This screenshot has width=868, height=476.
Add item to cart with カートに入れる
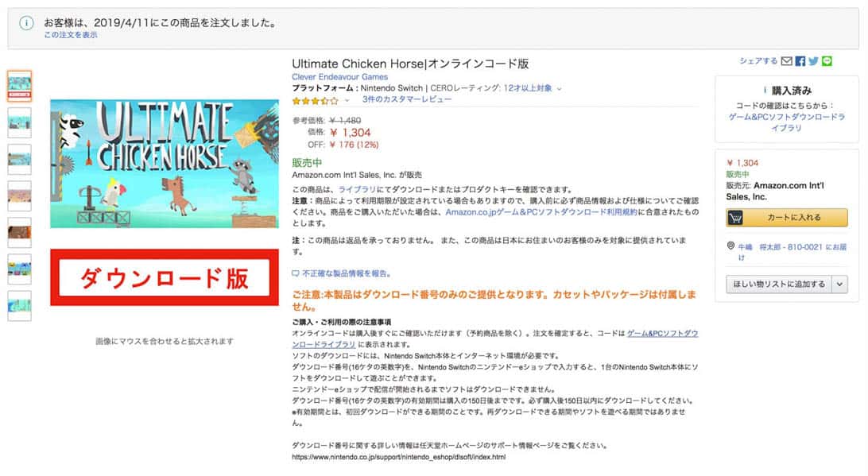(787, 218)
